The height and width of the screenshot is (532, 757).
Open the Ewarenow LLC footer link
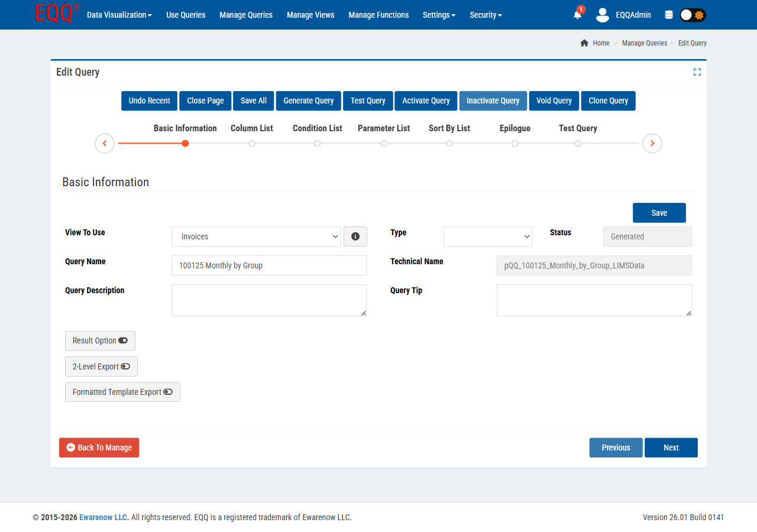pyautogui.click(x=103, y=517)
